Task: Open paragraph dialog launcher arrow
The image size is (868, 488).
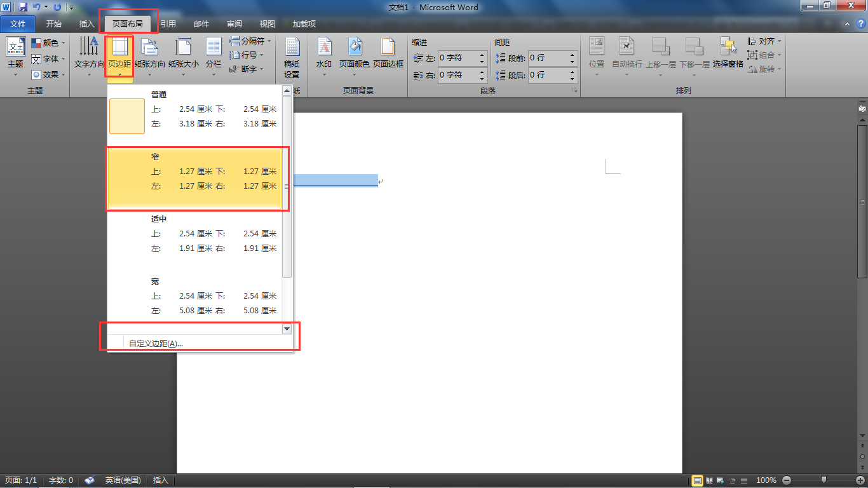Action: coord(574,91)
